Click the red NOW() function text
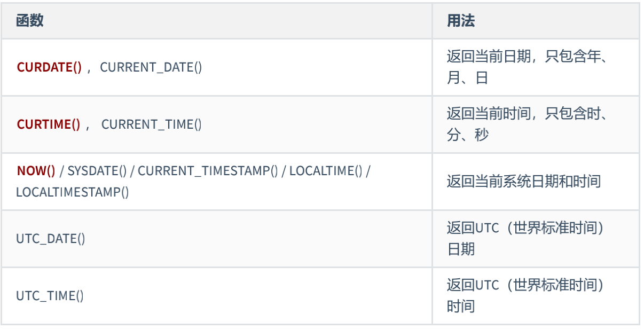Viewport: 644px width, 329px height. click(36, 171)
